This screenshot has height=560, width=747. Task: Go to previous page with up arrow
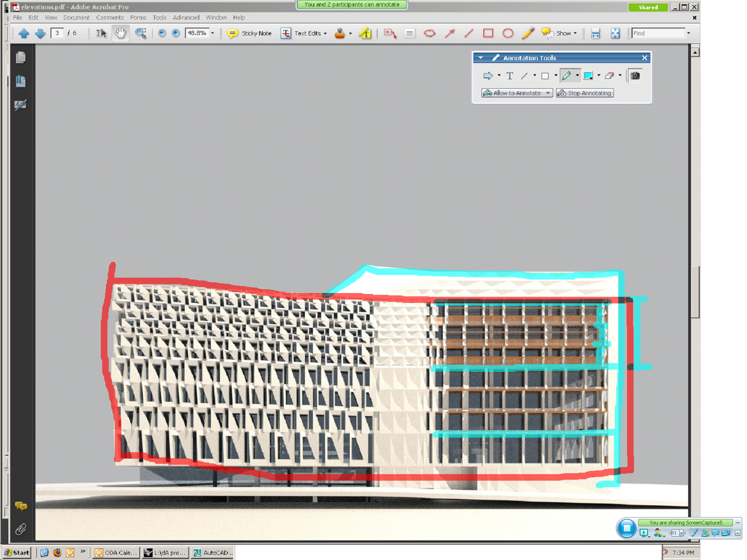(24, 33)
